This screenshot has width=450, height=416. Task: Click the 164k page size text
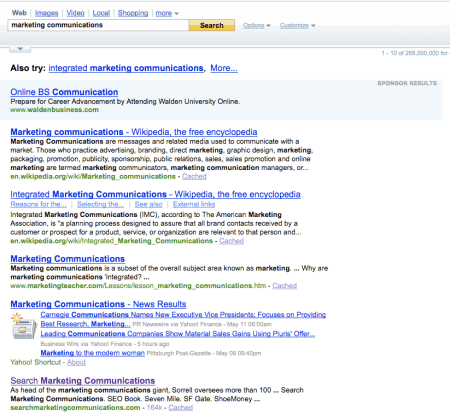click(x=154, y=408)
